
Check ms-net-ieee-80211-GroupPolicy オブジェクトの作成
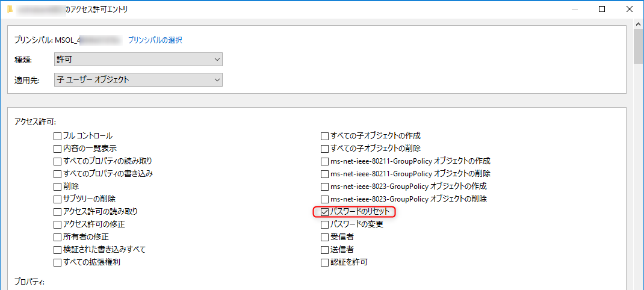324,161
